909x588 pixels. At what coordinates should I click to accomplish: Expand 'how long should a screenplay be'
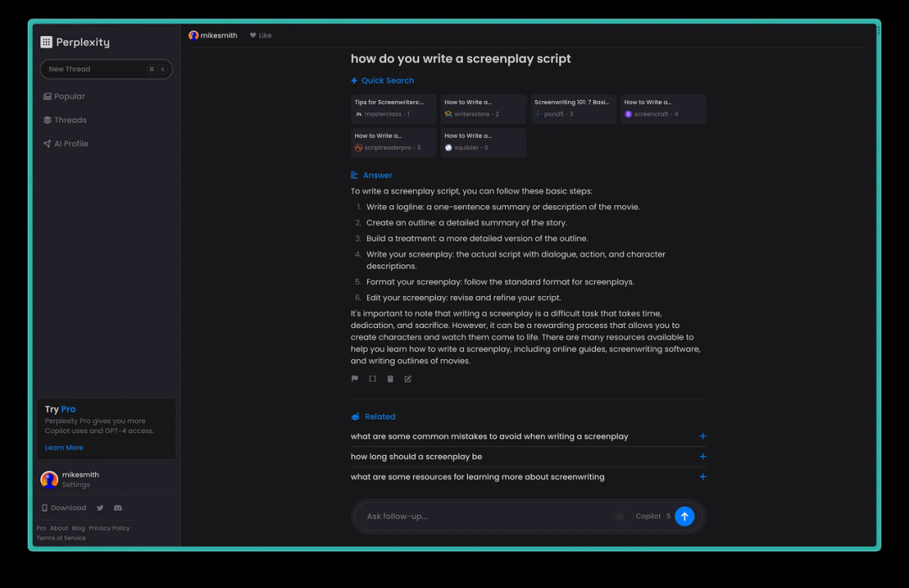[703, 457]
